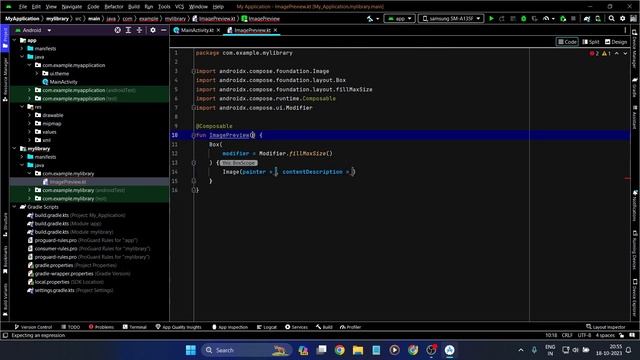Open Resource Manager side tab

click(5, 79)
